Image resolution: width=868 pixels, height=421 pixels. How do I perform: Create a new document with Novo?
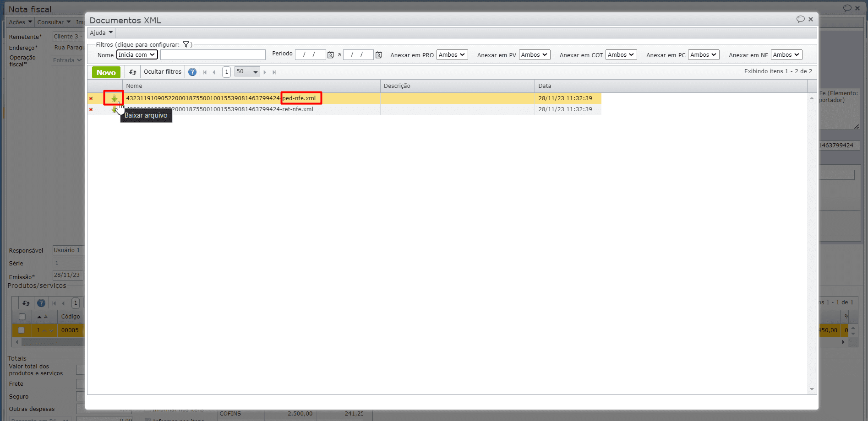tap(106, 72)
